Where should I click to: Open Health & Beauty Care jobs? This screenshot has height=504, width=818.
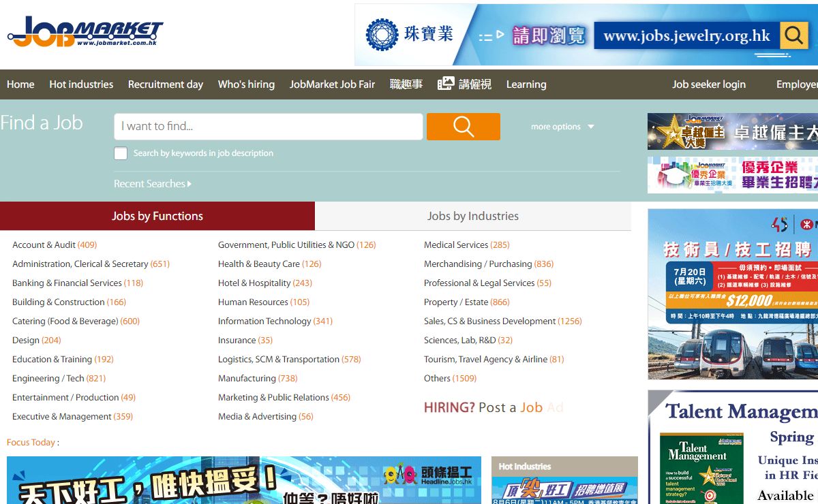[269, 264]
